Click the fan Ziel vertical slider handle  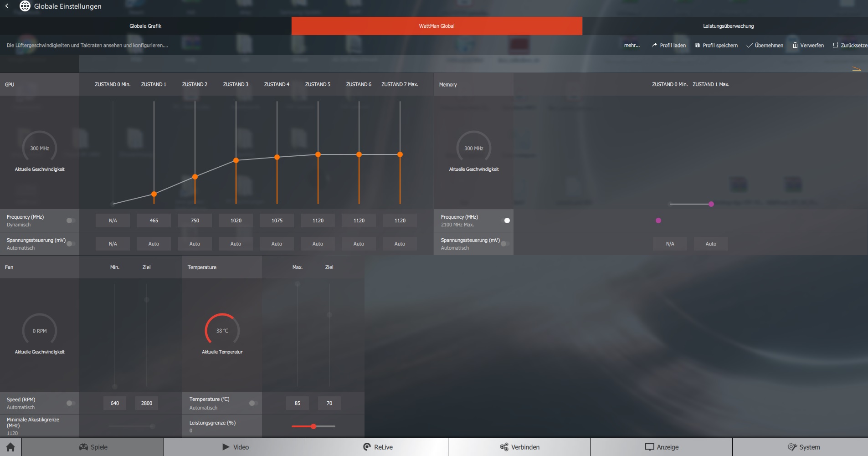pos(147,300)
